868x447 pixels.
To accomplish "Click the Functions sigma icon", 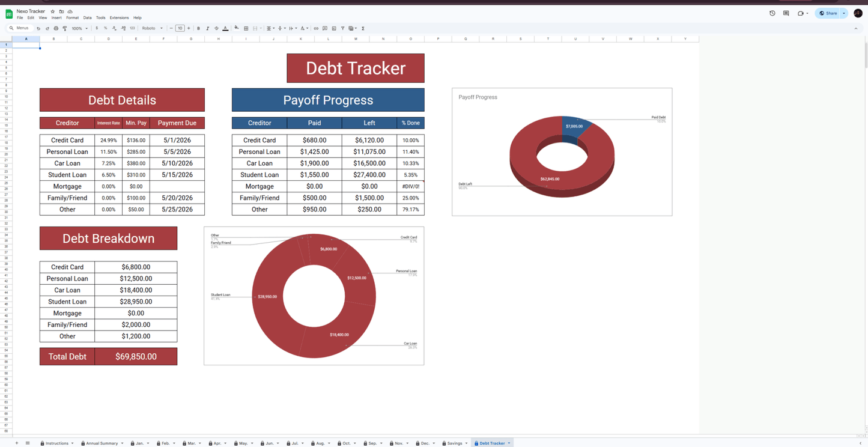I will coord(363,28).
